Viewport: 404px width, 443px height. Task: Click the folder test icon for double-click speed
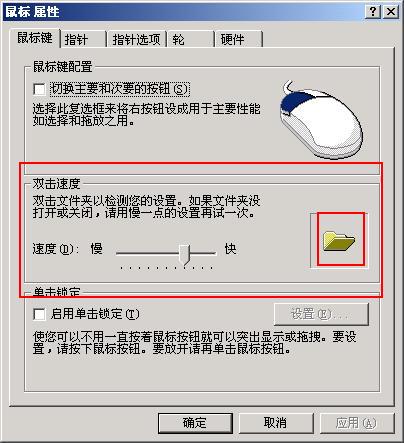coord(339,241)
